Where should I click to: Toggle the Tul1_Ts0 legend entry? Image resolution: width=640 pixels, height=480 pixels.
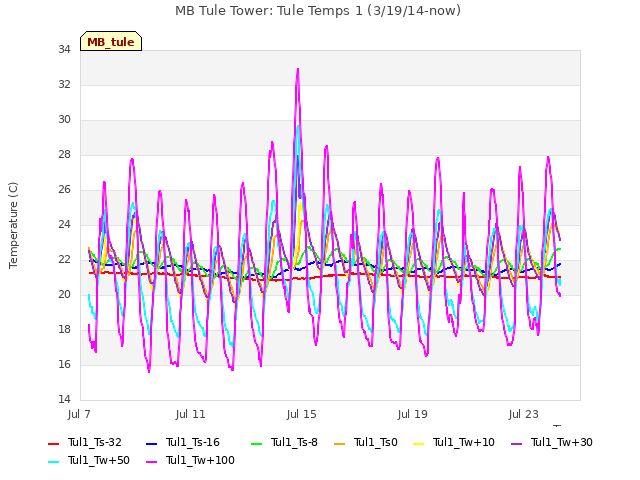[366, 442]
